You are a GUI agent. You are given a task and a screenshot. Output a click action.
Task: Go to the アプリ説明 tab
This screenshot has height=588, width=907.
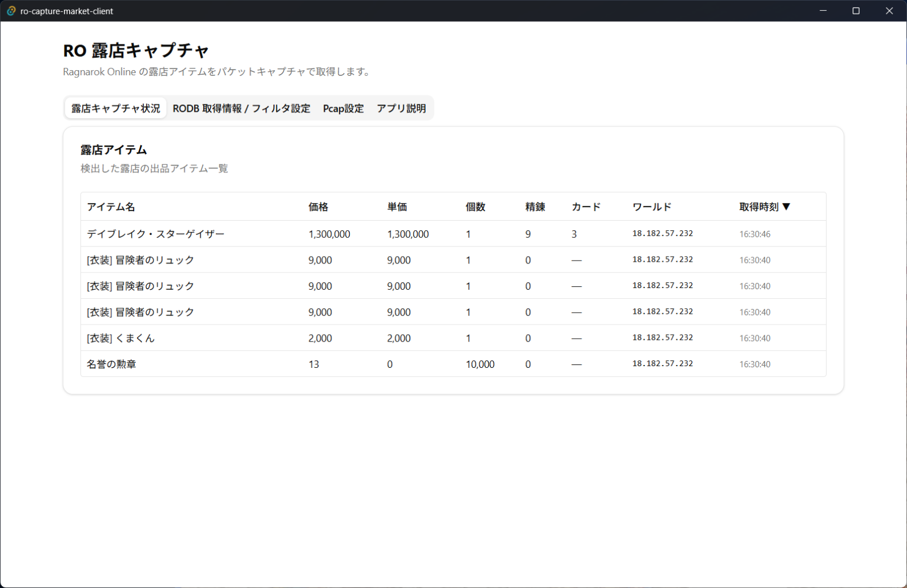401,108
